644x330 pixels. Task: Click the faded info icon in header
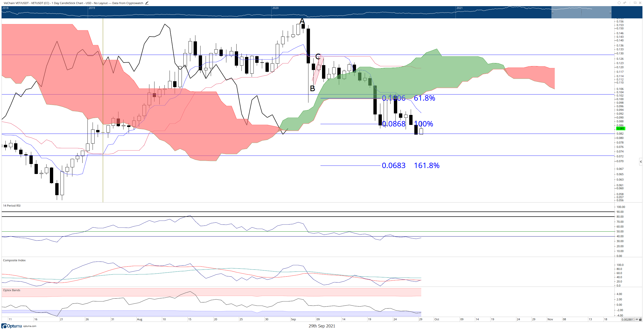pos(630,3)
